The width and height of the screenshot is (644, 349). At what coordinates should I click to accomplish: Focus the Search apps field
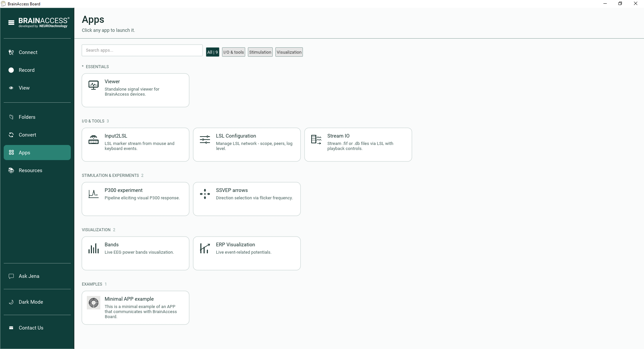pyautogui.click(x=142, y=50)
